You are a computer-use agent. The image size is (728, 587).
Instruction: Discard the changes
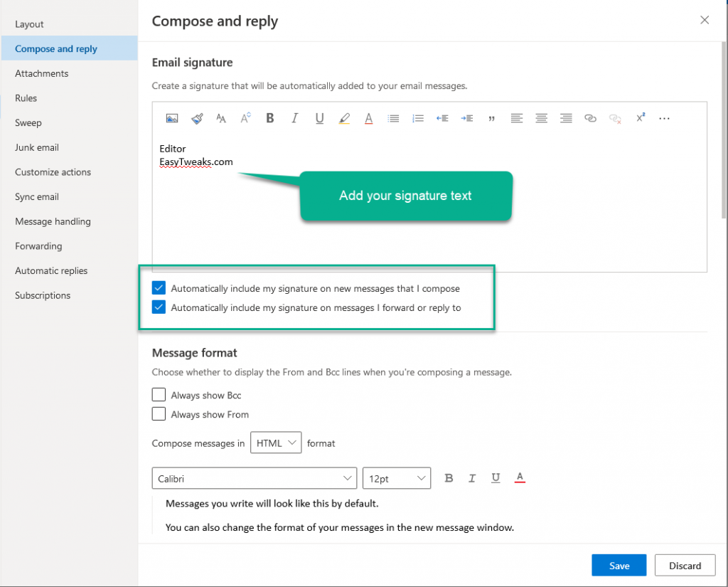tap(685, 565)
